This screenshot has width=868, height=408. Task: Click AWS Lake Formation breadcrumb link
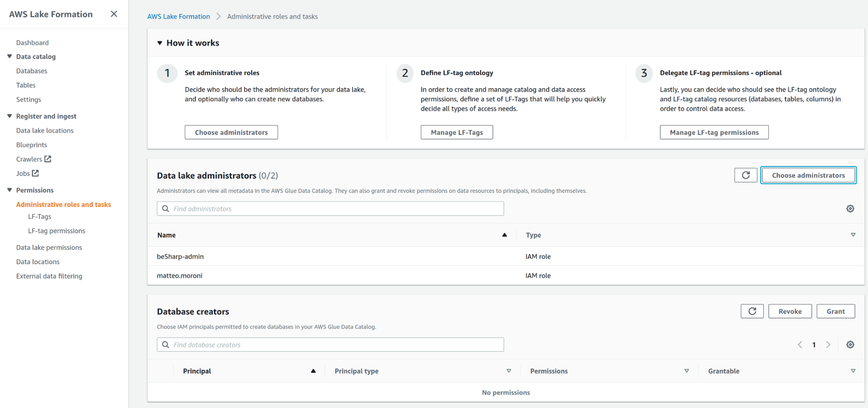tap(178, 17)
